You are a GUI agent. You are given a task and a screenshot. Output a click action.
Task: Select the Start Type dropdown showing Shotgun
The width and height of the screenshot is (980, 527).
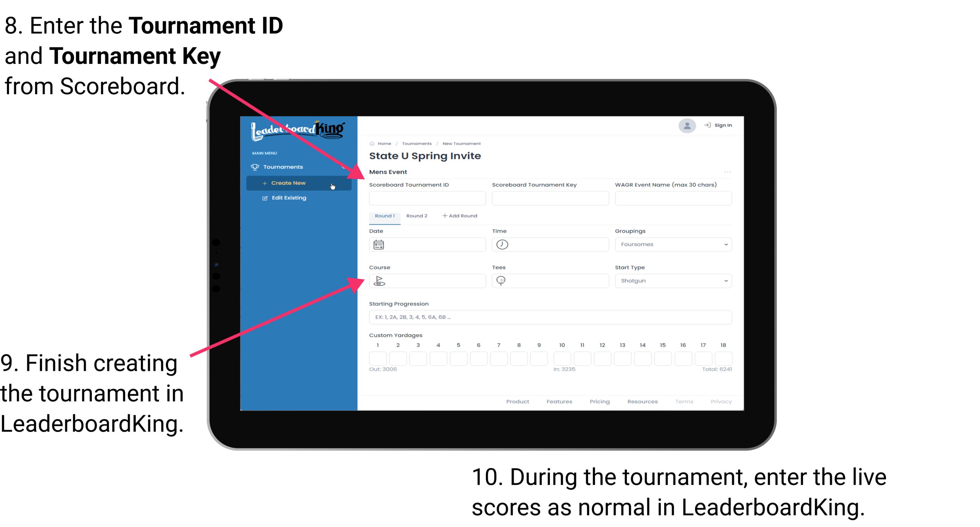coord(672,280)
